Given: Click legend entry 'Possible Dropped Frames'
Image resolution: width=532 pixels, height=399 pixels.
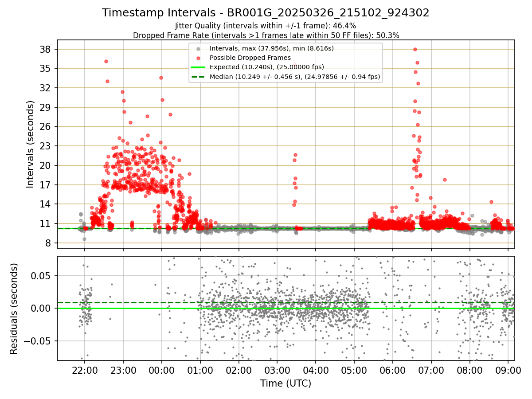Looking at the screenshot, I should click(250, 58).
